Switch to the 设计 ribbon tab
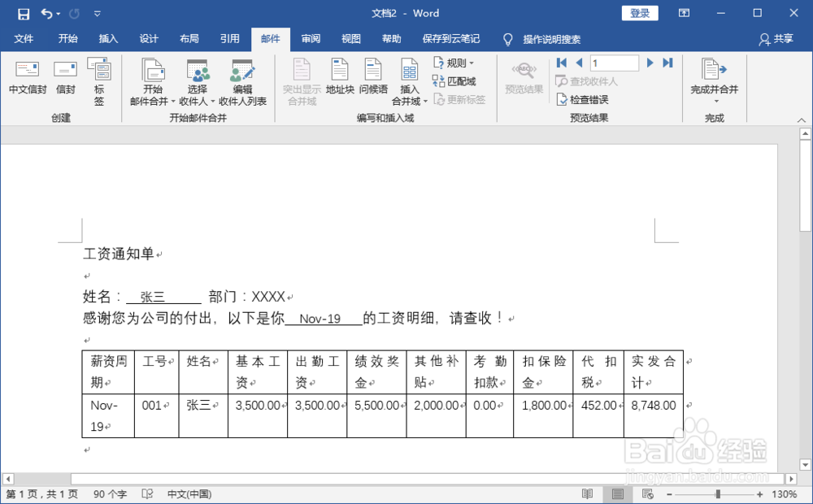The image size is (813, 504). (x=149, y=39)
